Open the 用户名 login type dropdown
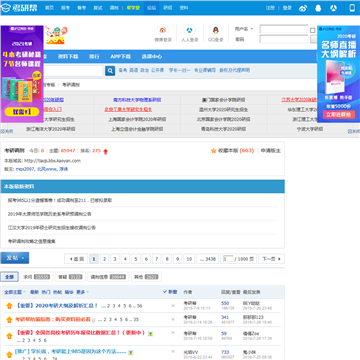This screenshot has width=360, height=360. click(x=244, y=29)
